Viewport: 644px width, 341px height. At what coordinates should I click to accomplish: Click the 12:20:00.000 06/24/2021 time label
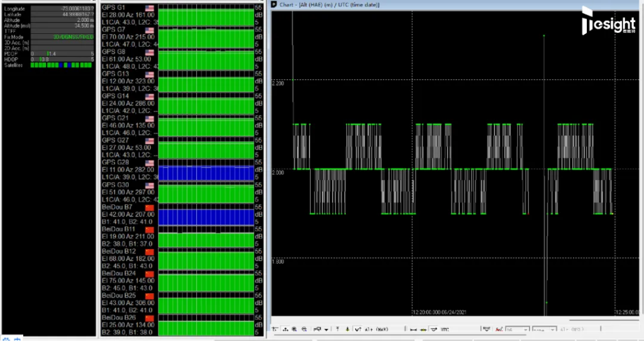[440, 312]
